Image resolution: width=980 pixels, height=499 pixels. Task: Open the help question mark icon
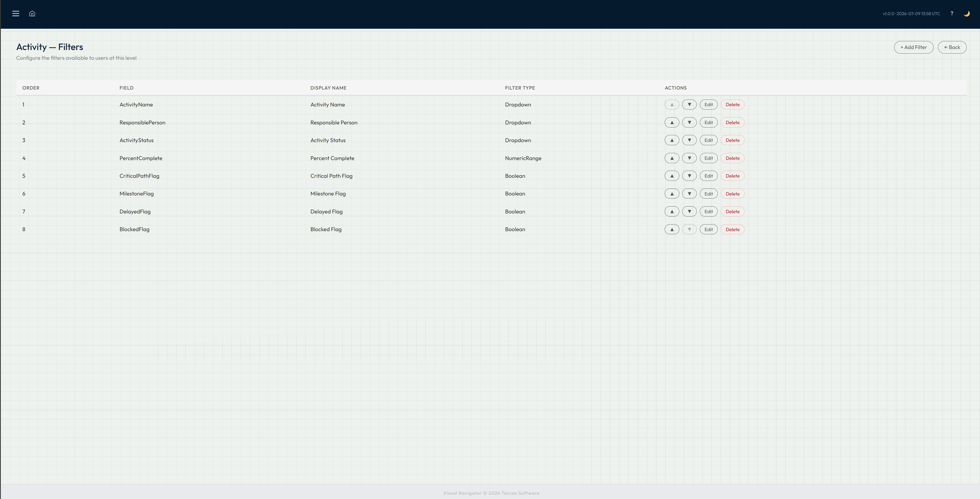[952, 13]
